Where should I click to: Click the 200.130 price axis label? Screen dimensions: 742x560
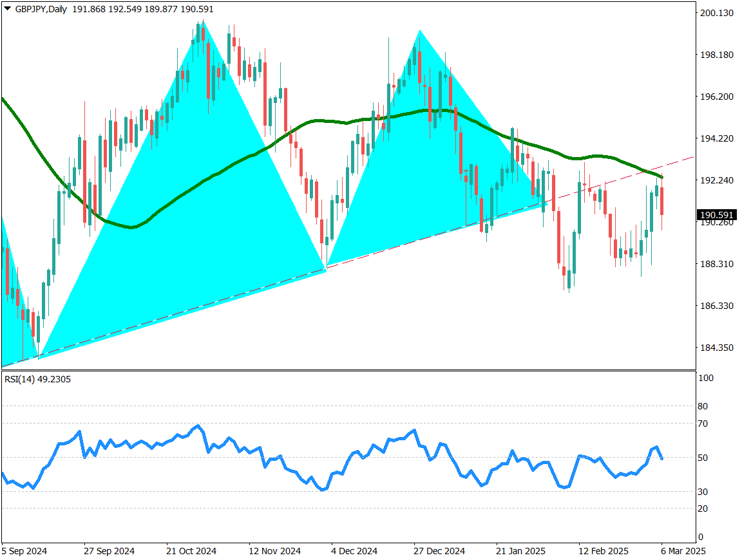click(x=716, y=13)
